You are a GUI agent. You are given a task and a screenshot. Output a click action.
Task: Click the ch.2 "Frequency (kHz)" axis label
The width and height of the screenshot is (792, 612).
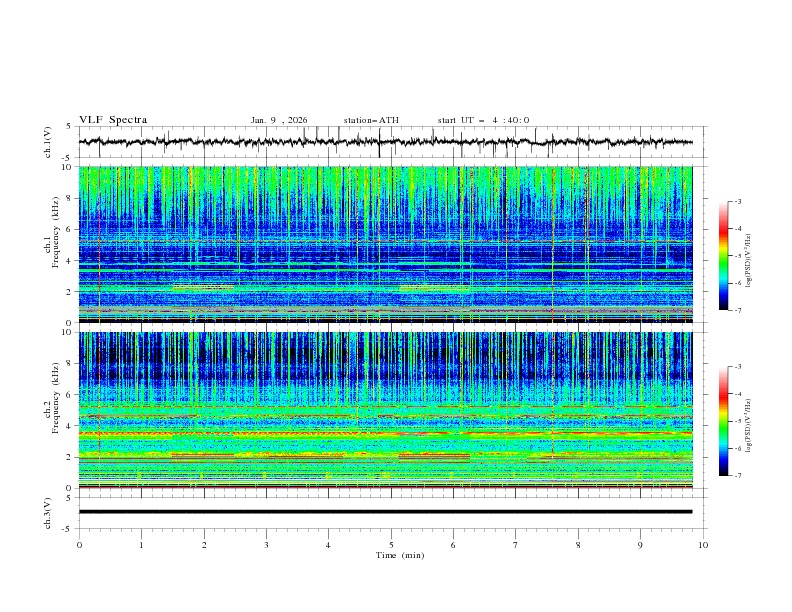click(56, 397)
